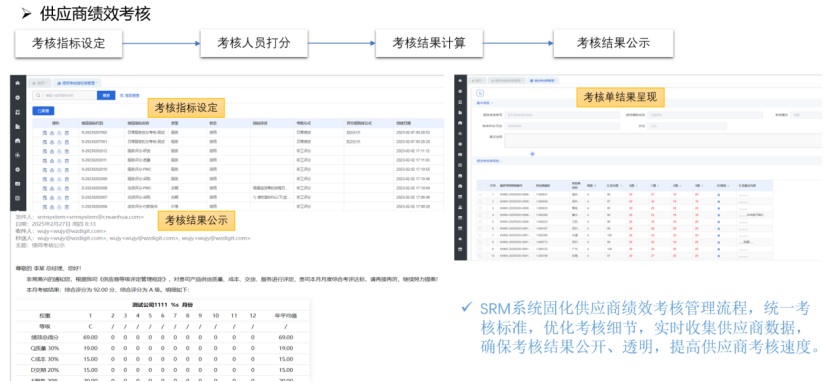
Task: Click the 考核人员打分 flow step box
Action: (254, 43)
